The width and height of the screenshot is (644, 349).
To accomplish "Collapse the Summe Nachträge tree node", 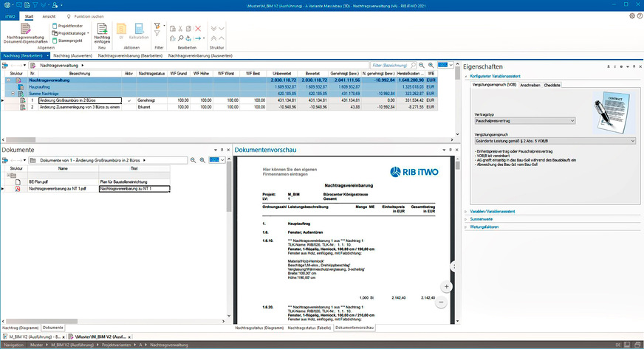I will (x=12, y=93).
